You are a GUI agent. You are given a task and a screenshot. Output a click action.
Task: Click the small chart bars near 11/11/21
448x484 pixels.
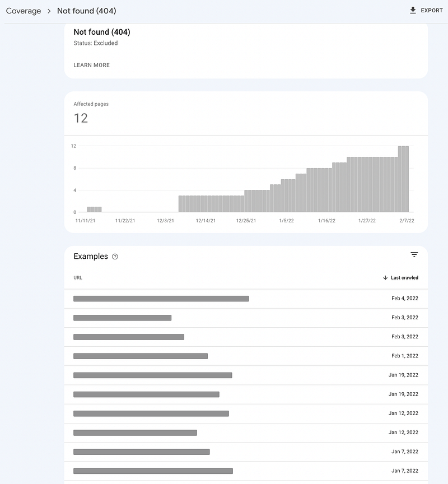coord(94,210)
